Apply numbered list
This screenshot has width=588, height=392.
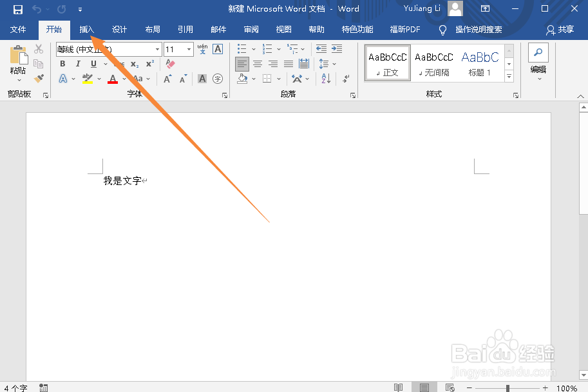pos(267,49)
